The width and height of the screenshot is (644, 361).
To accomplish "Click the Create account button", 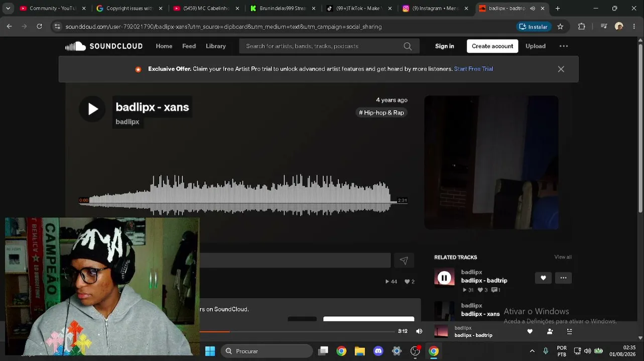I will pos(492,46).
